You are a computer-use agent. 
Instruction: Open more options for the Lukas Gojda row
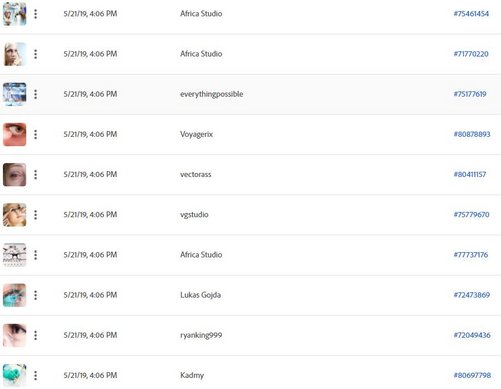click(36, 295)
